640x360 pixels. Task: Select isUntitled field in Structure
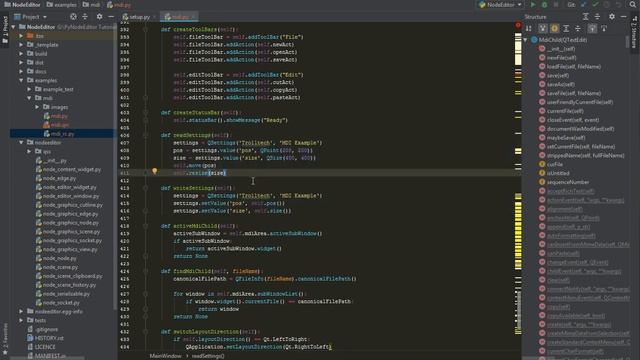(x=558, y=173)
